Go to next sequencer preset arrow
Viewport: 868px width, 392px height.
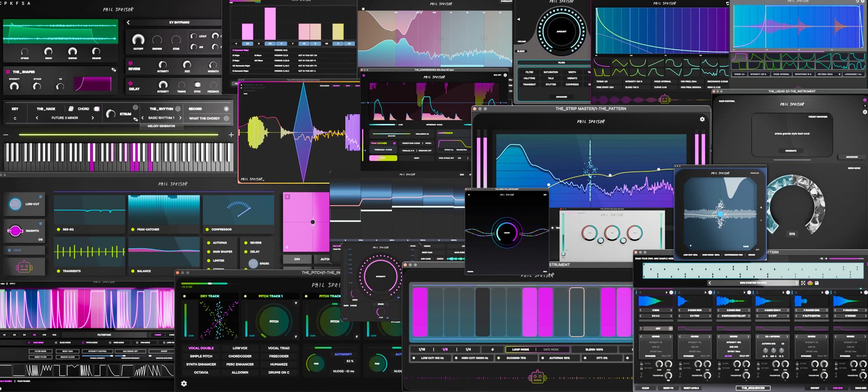click(x=797, y=283)
